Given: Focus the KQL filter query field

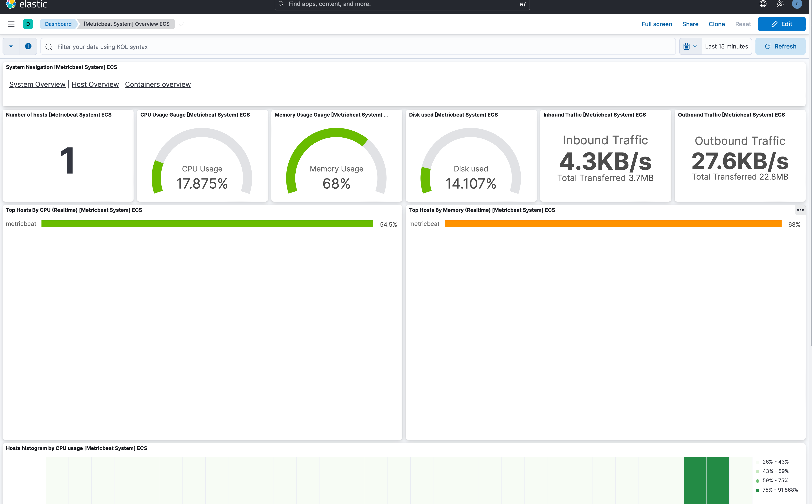Looking at the screenshot, I should pyautogui.click(x=358, y=47).
